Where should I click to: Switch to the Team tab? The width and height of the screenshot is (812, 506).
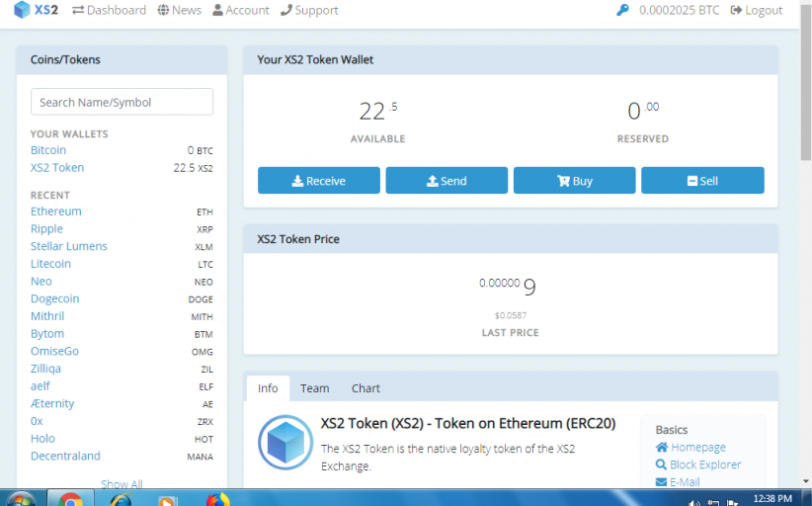tap(315, 388)
